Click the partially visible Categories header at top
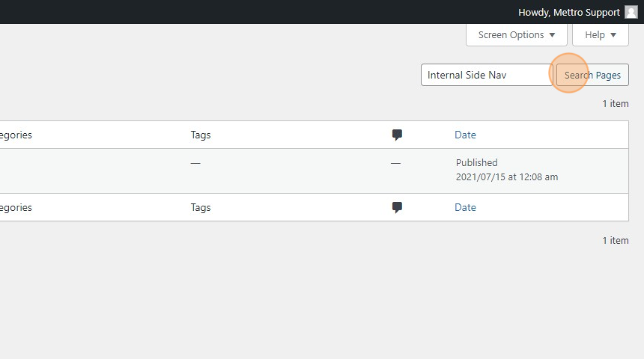 click(x=16, y=135)
